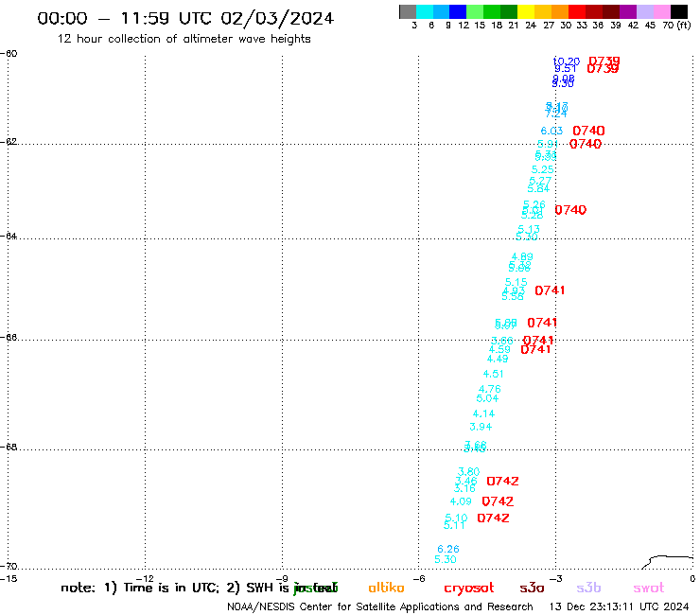Select the 5.15 wave height value
The width and height of the screenshot is (700, 615).
[x=516, y=282]
